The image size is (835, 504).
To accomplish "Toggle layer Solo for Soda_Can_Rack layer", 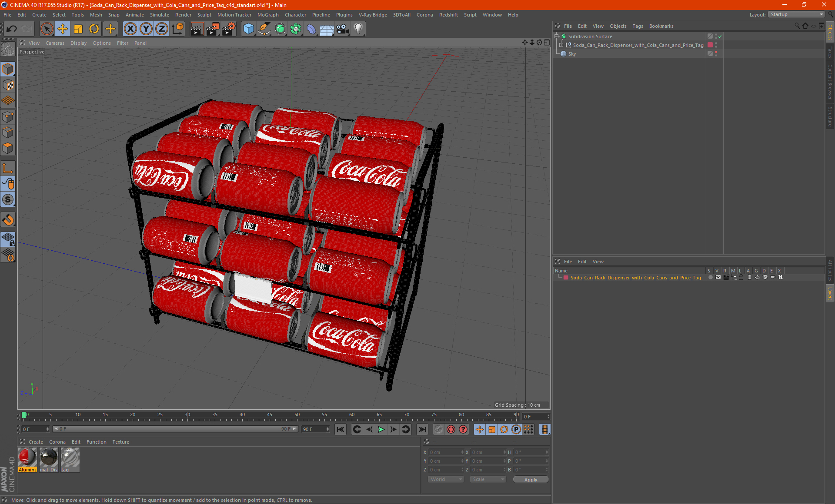I will click(710, 277).
